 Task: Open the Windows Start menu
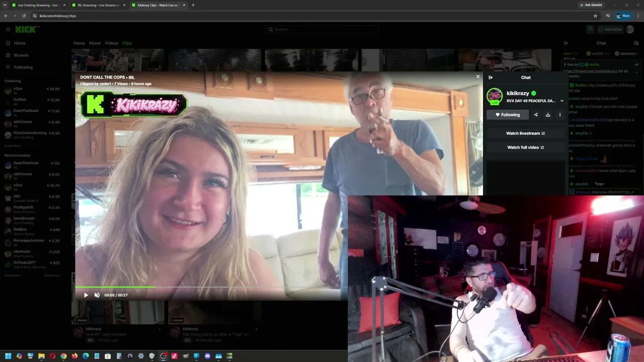click(8, 356)
